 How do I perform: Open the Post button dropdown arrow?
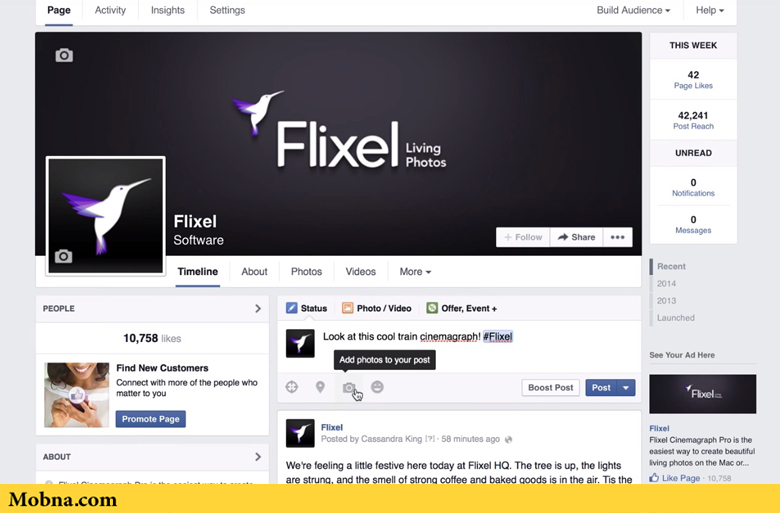[x=626, y=388]
